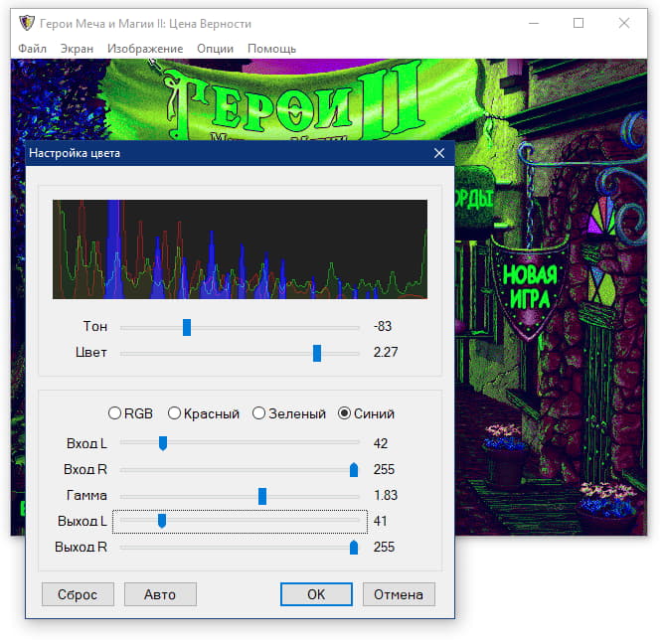Open the Изображение menu
This screenshot has width=665, height=644.
145,49
